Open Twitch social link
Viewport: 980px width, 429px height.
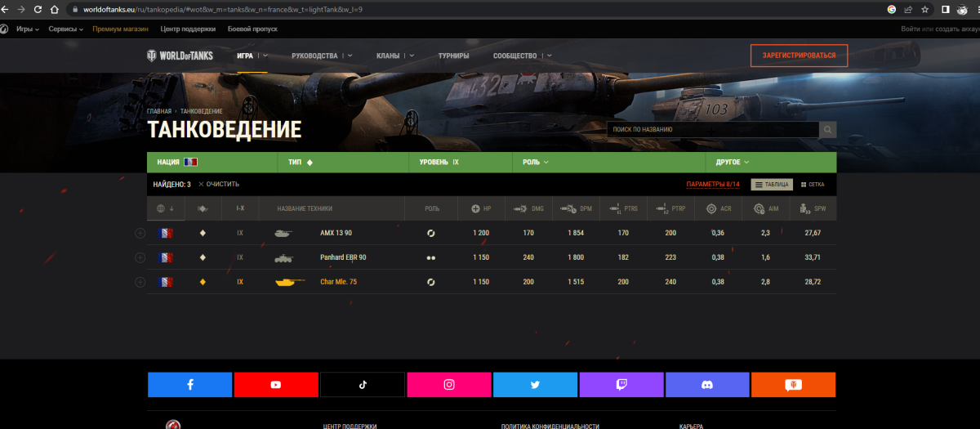point(621,384)
